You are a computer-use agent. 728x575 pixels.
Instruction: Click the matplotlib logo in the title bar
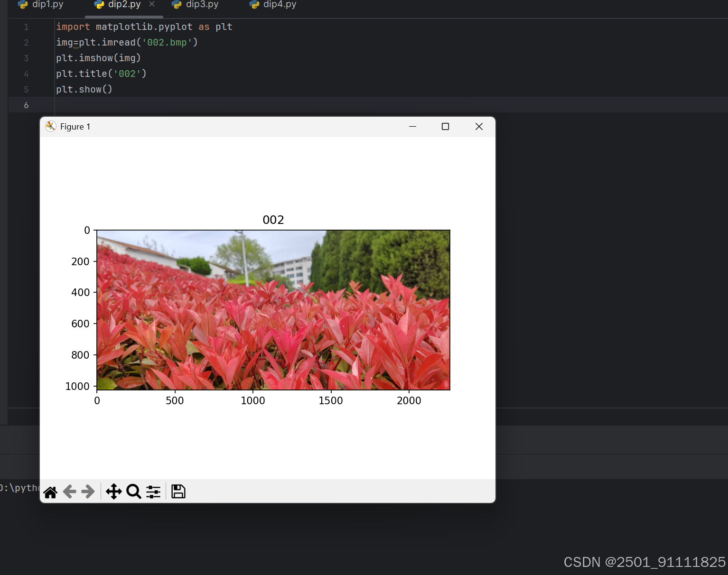51,126
